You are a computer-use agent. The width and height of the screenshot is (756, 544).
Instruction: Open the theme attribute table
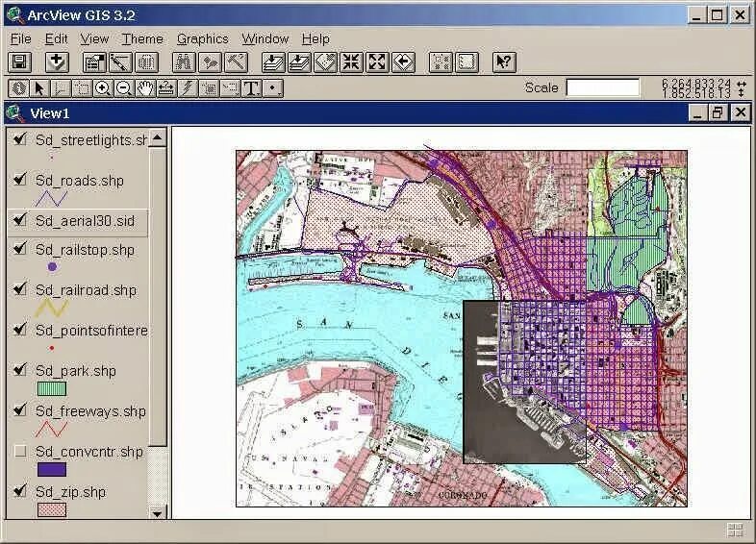coord(146,62)
